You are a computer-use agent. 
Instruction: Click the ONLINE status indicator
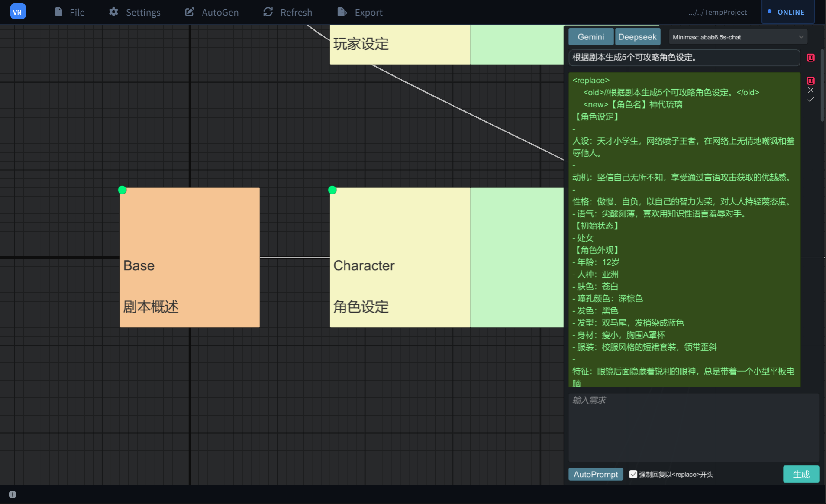[x=787, y=12]
